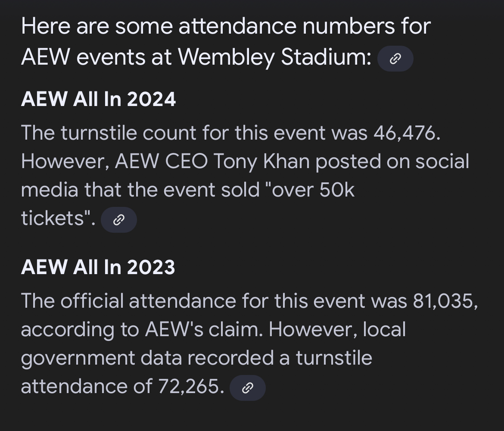This screenshot has width=504, height=431.
Task: Select the AEW All In 2023 heading
Action: click(x=98, y=267)
